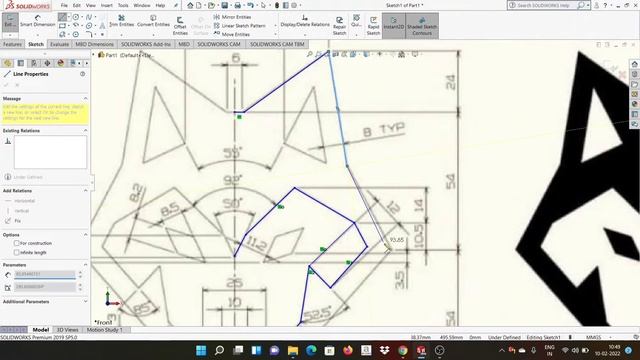This screenshot has width=640, height=360.
Task: Open the Line tool dropdown arrow
Action: [68, 17]
